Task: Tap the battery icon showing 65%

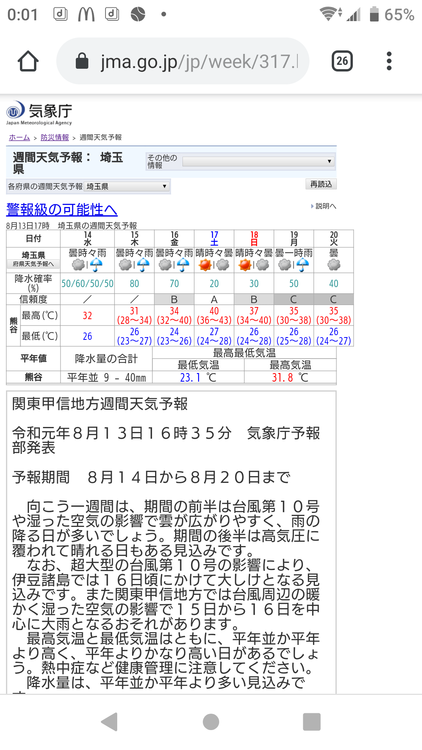Action: (374, 14)
